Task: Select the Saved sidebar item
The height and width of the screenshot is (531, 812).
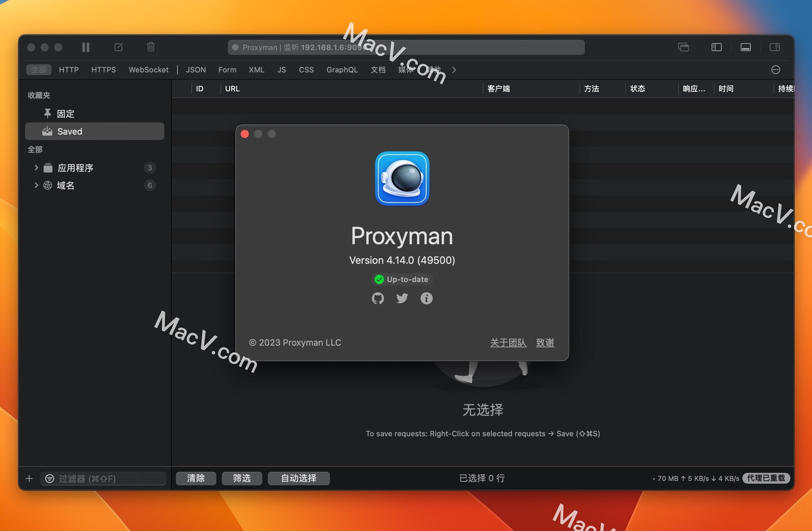Action: pyautogui.click(x=95, y=132)
